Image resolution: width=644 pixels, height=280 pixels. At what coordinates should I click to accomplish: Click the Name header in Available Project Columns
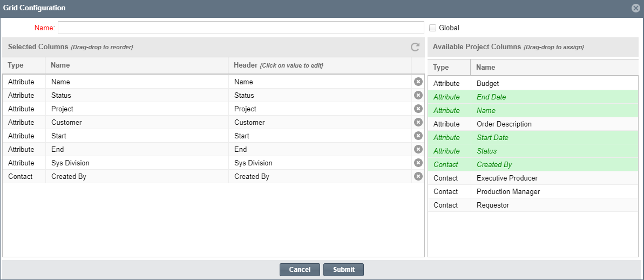554,68
